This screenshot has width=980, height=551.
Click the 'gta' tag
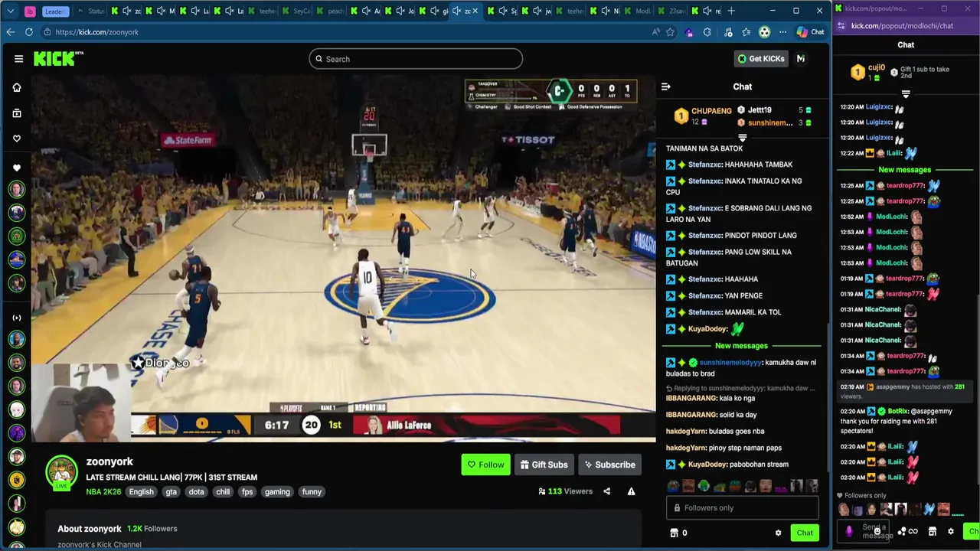pos(171,491)
